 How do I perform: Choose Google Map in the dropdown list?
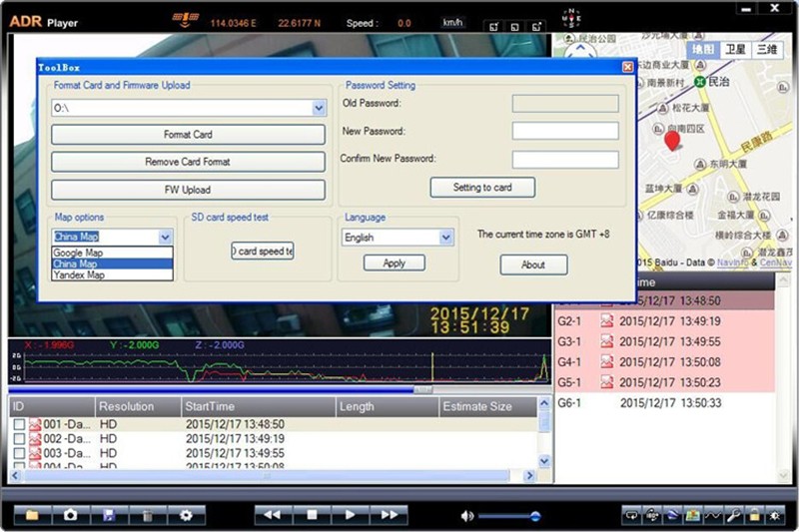[79, 253]
